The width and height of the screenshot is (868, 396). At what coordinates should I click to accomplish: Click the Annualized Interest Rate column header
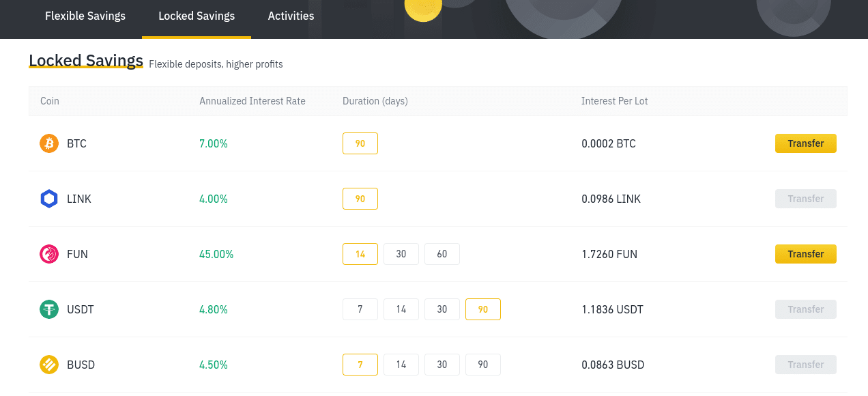click(252, 101)
